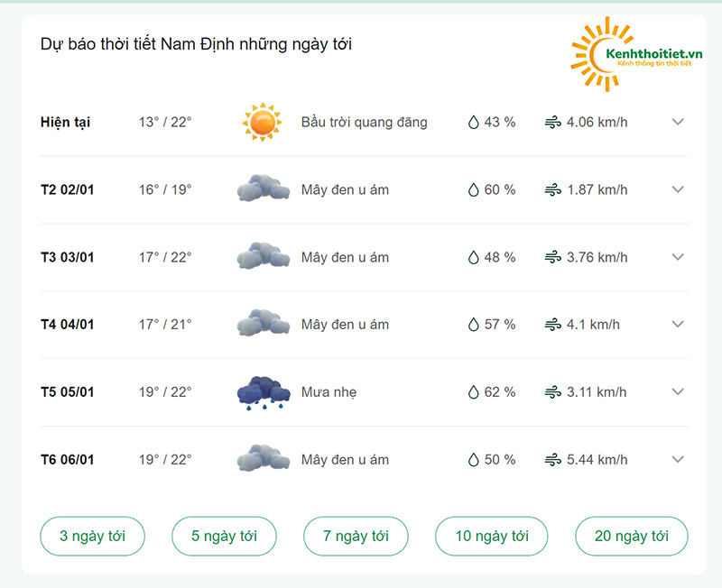Select the 5 ngày tới forecast button
The image size is (722, 588).
224,536
